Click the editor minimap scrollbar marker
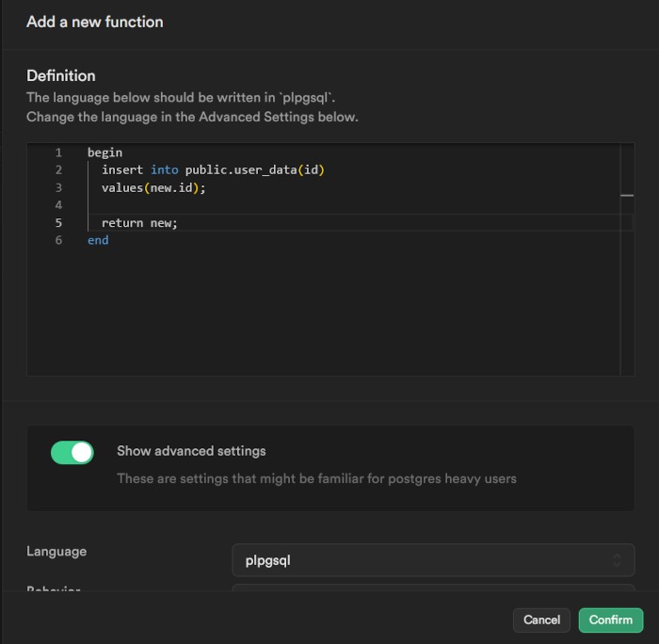 click(x=627, y=196)
